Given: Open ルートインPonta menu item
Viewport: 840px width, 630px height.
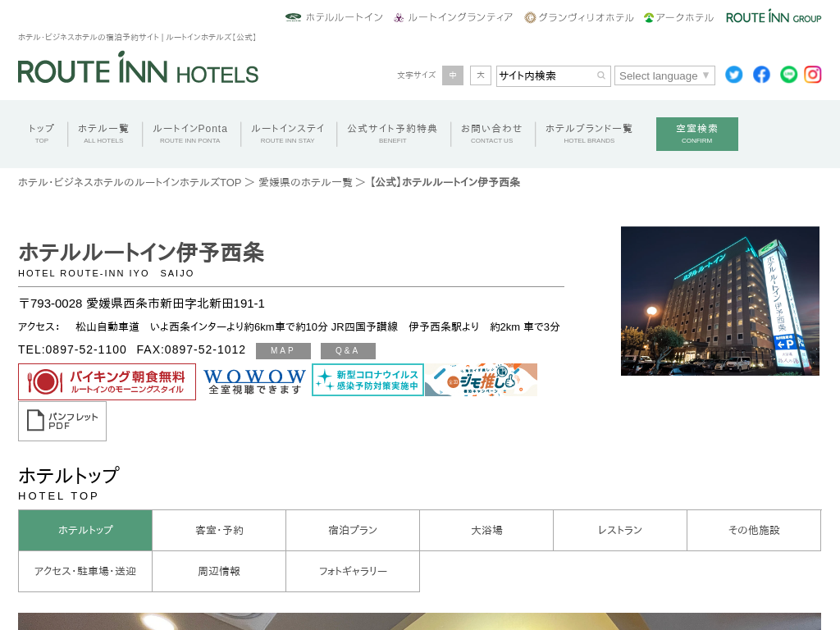Looking at the screenshot, I should coord(190,134).
